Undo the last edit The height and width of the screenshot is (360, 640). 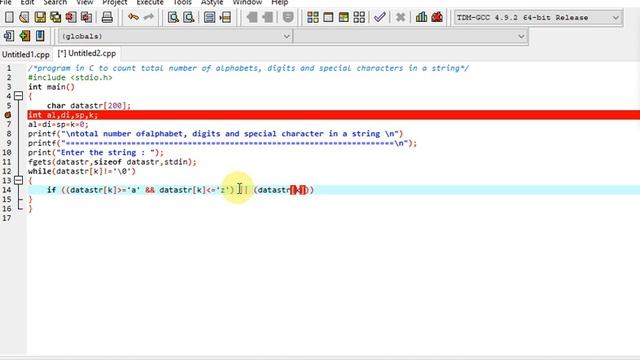[133, 17]
